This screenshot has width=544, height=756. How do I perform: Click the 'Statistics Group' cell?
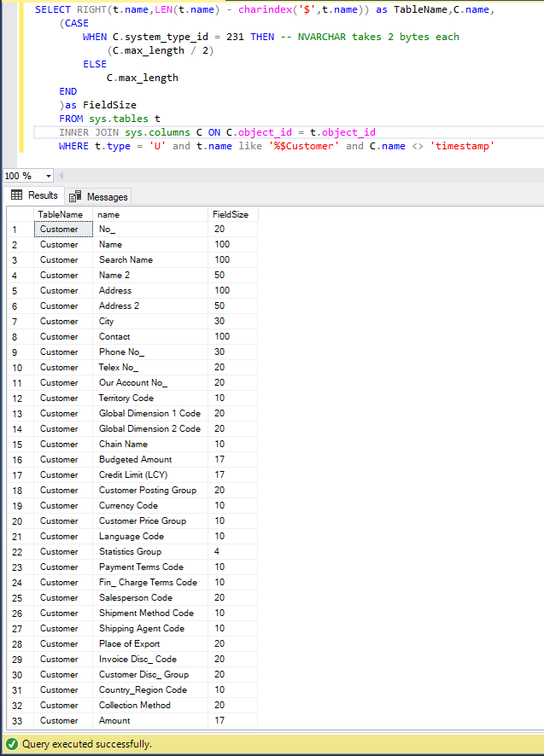tap(150, 551)
